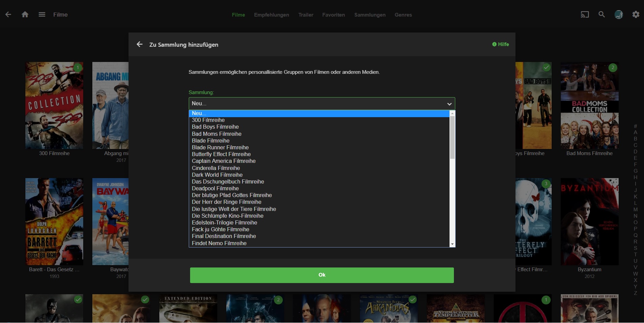Choose 'Findet Nemo Filmreihe' entry
Viewport: 644px width, 323px height.
319,243
